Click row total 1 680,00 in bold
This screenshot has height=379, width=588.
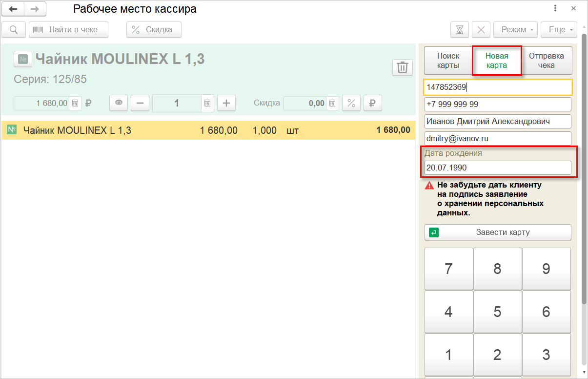click(393, 130)
